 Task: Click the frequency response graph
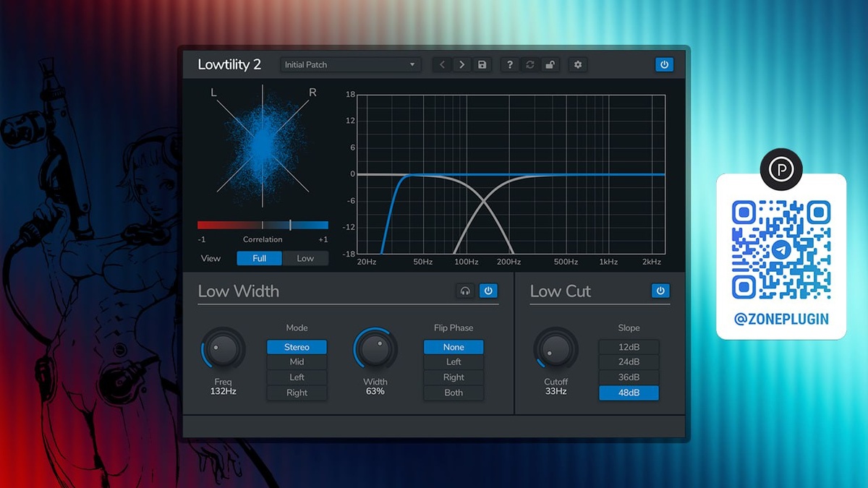(x=511, y=174)
